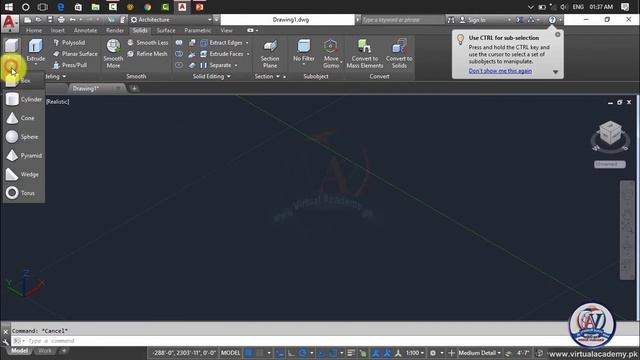Open the Extract Edges dropdown arrow
The image size is (640, 360).
(x=247, y=43)
